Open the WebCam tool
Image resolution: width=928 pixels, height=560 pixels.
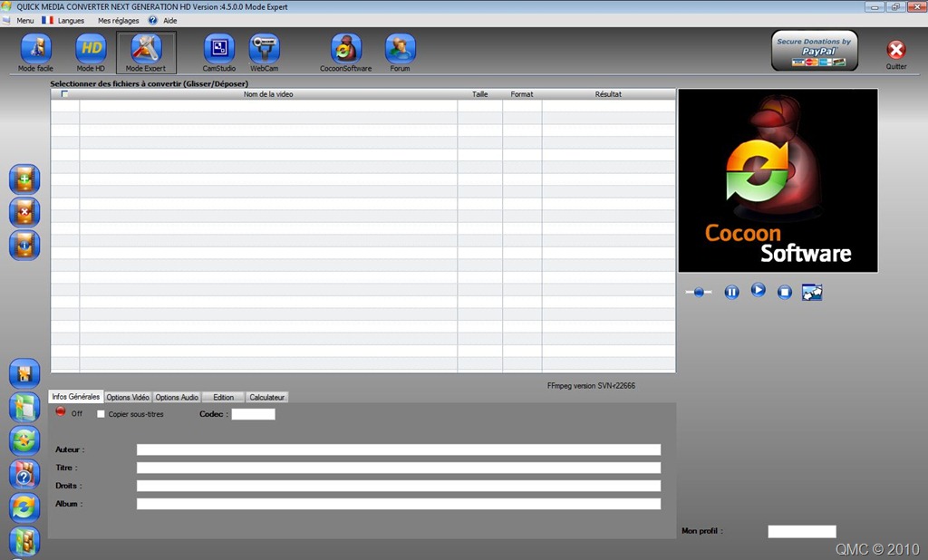click(264, 53)
